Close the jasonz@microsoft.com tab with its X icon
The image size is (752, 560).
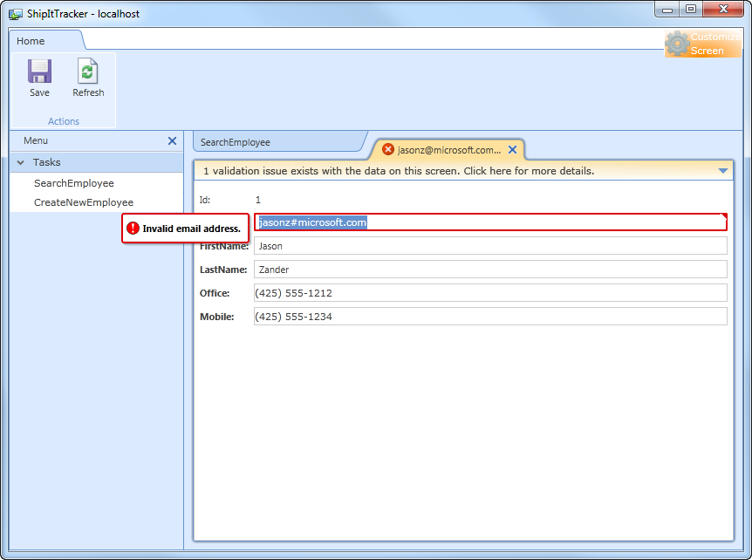[514, 148]
